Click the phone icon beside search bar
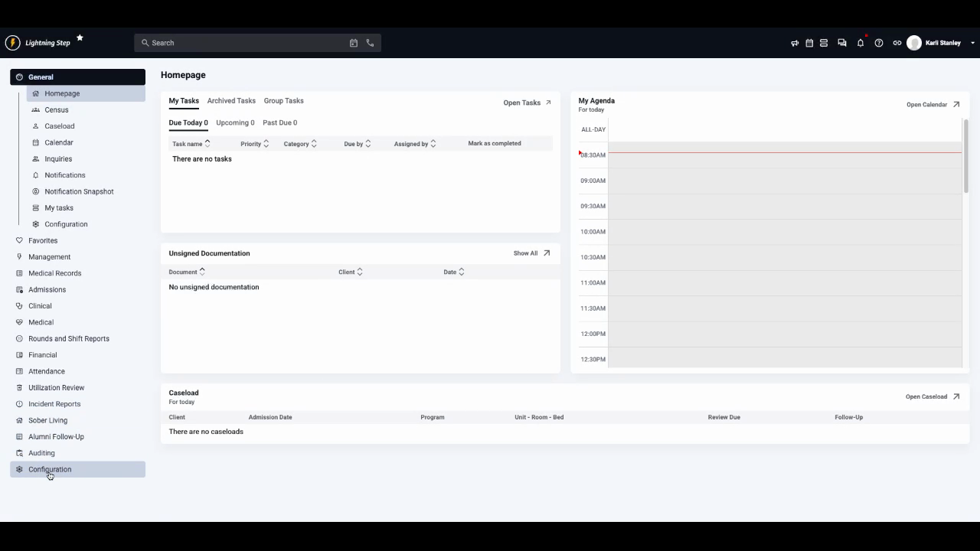This screenshot has height=551, width=980. 371,43
